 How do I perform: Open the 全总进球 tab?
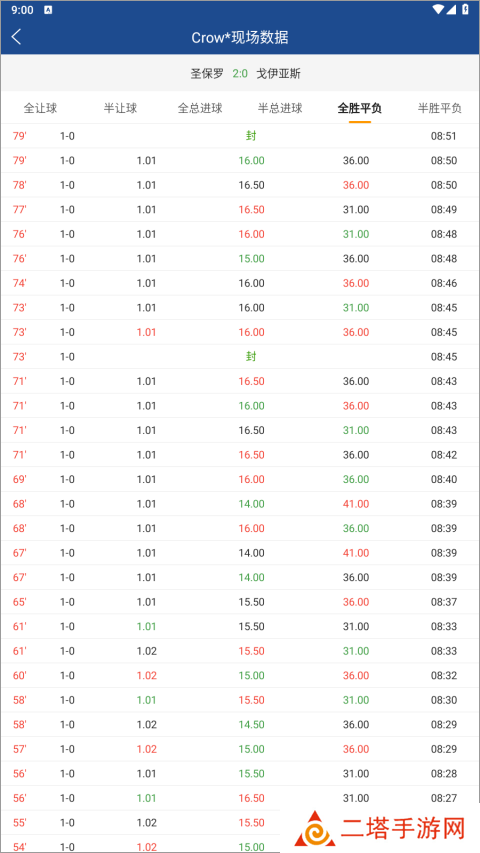point(200,108)
